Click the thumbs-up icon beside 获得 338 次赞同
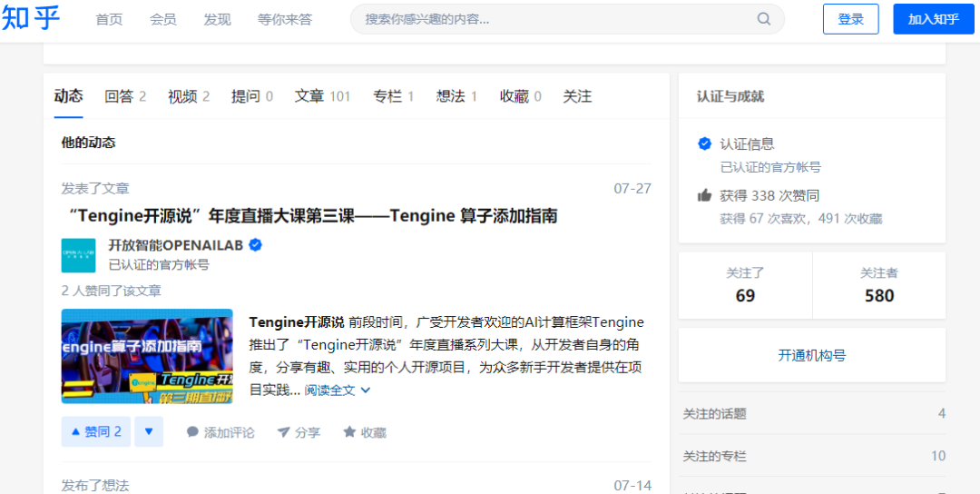This screenshot has height=494, width=980. pos(704,196)
